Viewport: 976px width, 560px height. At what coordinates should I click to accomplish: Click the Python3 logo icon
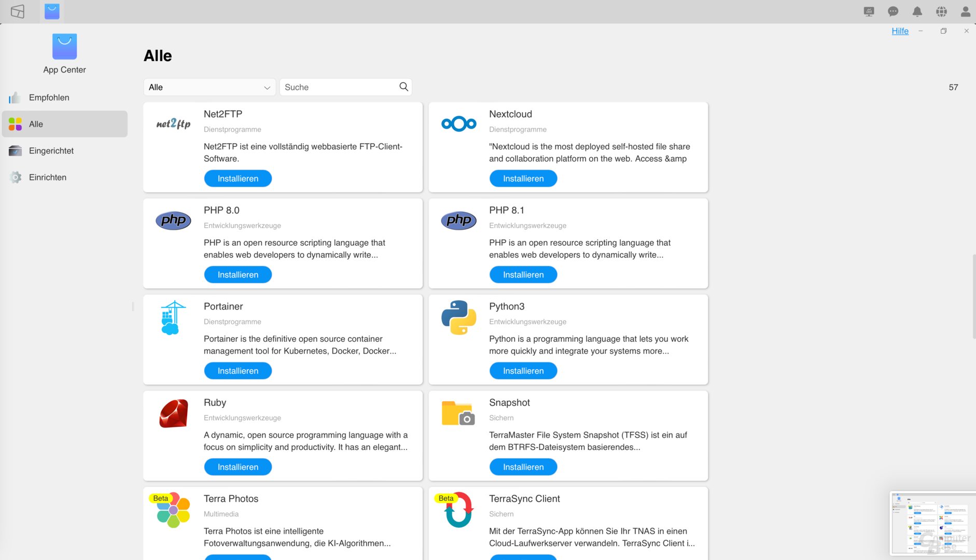coord(458,317)
